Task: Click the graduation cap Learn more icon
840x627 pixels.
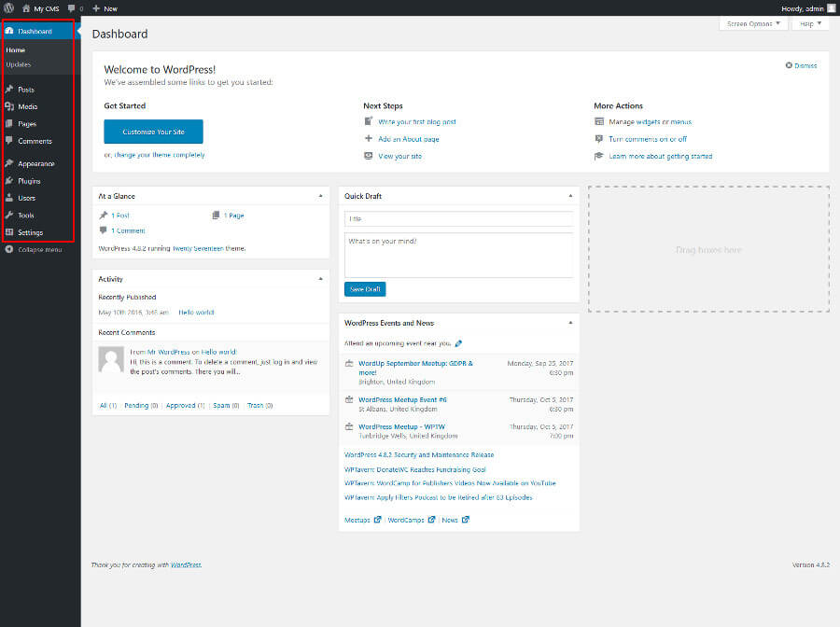Action: click(599, 156)
